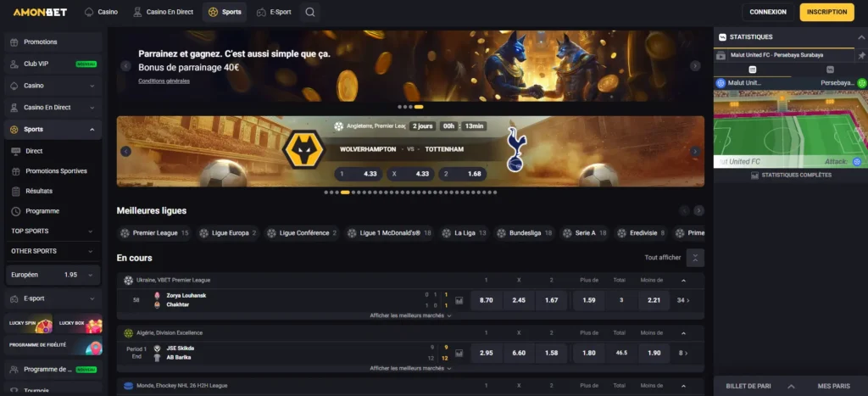Open stats chart icon for JSE Skikda match
868x396 pixels.
[x=459, y=353]
